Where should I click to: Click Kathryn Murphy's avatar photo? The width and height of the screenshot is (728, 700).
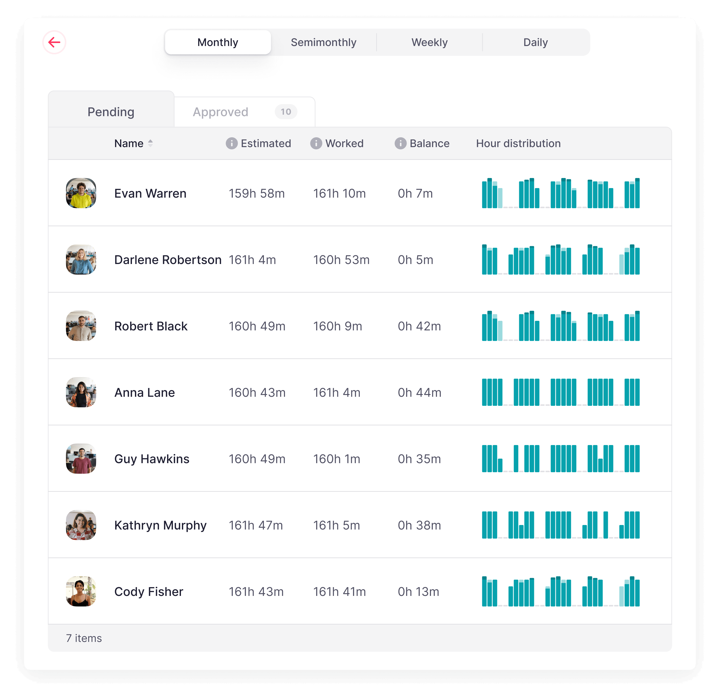point(81,525)
